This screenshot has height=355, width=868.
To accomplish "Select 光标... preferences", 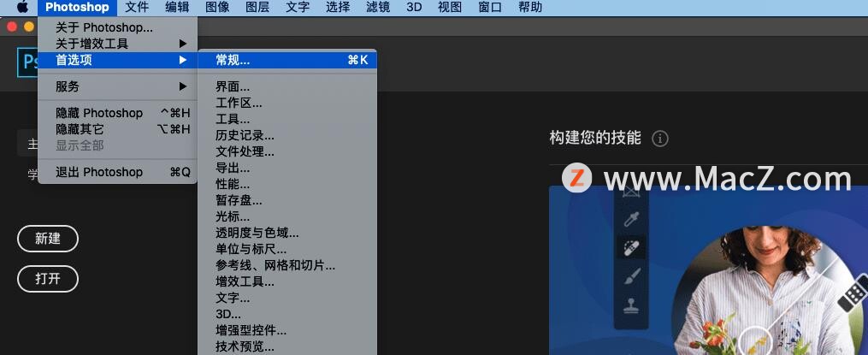I will pyautogui.click(x=287, y=216).
